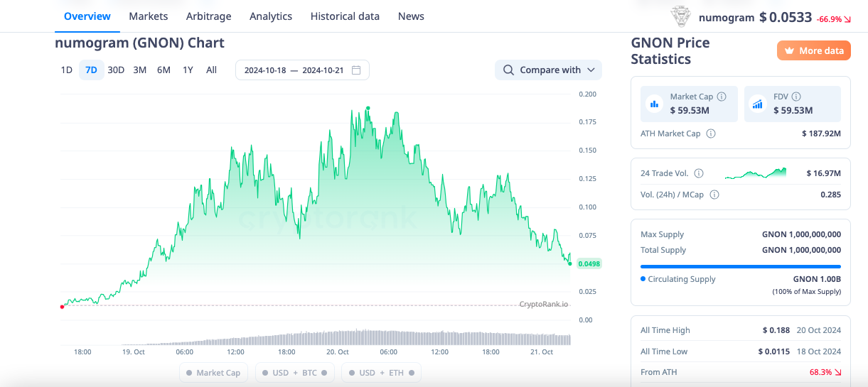
Task: Click the 20. Oct axis label
Action: (x=337, y=352)
